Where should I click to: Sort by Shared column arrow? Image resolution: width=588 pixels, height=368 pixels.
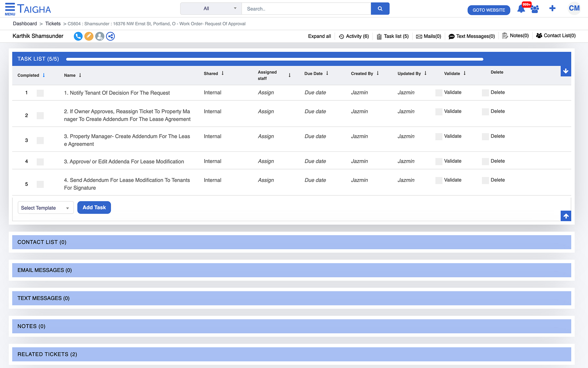pos(222,73)
